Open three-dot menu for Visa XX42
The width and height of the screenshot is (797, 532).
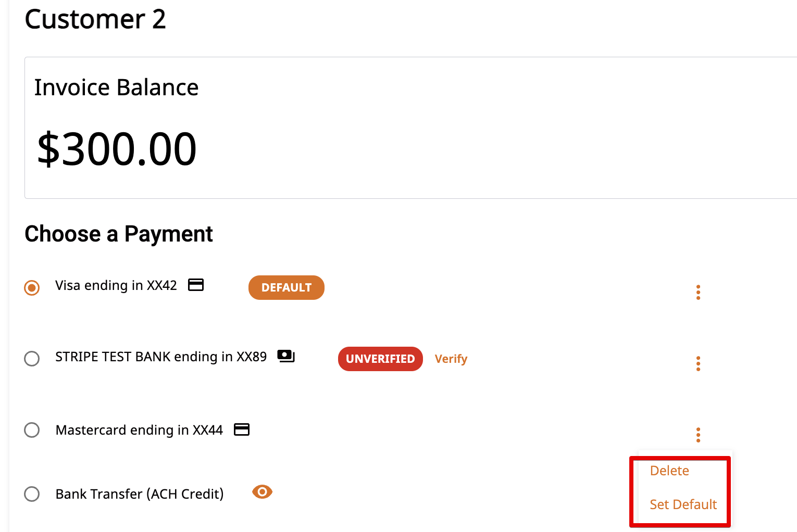[x=698, y=292]
